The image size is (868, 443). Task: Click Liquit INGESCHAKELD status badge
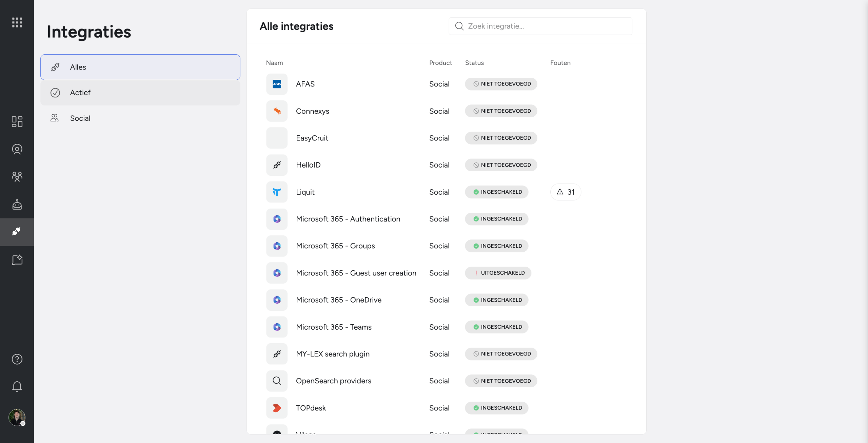(x=496, y=192)
